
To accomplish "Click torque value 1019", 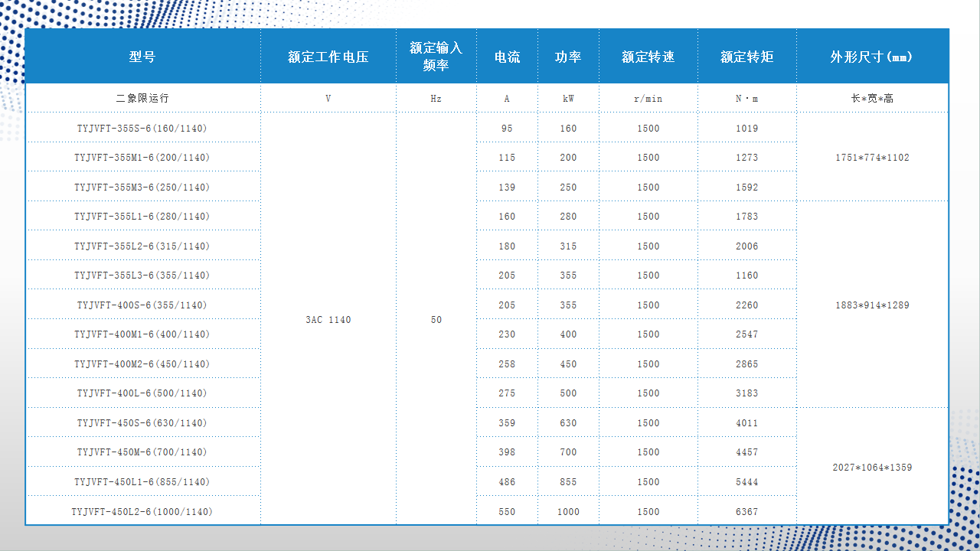I will tap(747, 129).
